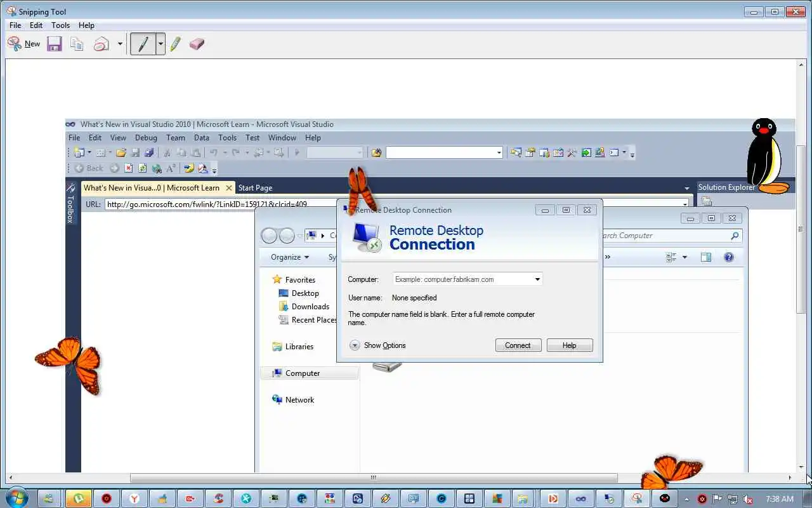Click the muted volume icon in system tray
Image resolution: width=812 pixels, height=508 pixels.
(x=749, y=499)
